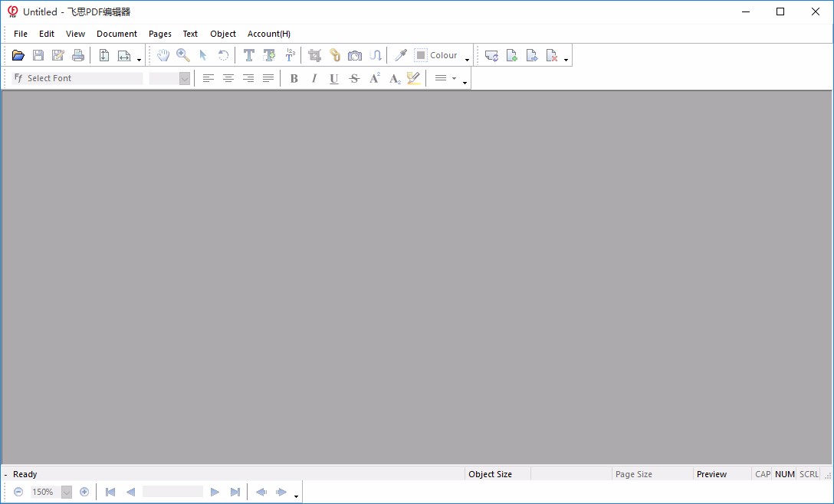This screenshot has height=504, width=834.
Task: Pick the Eyedropper color tool
Action: tap(400, 55)
